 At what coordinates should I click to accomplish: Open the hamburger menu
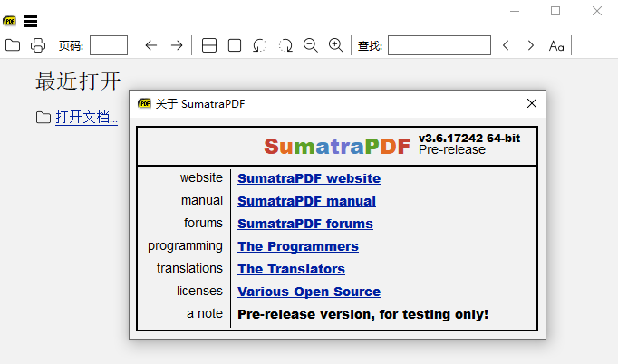click(x=31, y=21)
